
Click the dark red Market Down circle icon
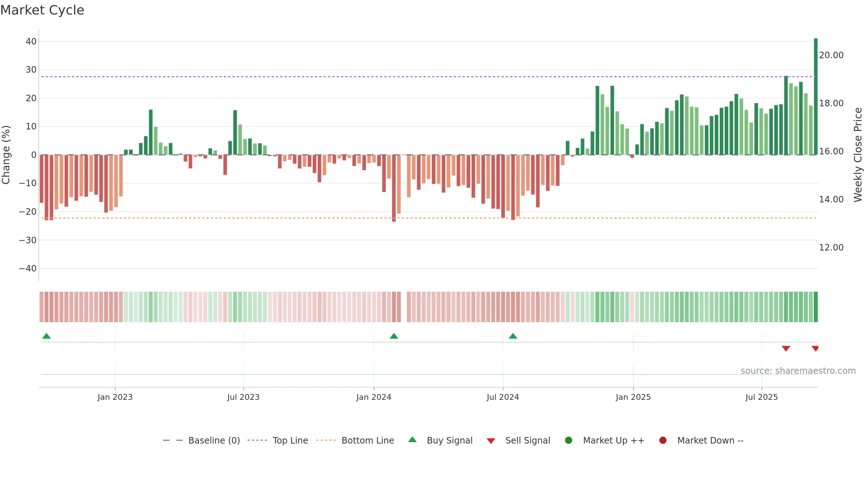[x=663, y=440]
